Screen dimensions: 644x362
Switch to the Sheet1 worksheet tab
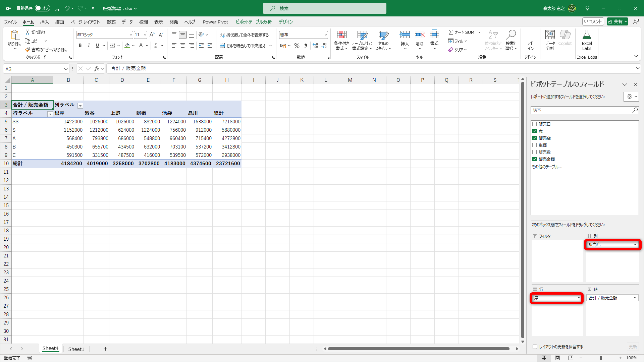point(76,349)
